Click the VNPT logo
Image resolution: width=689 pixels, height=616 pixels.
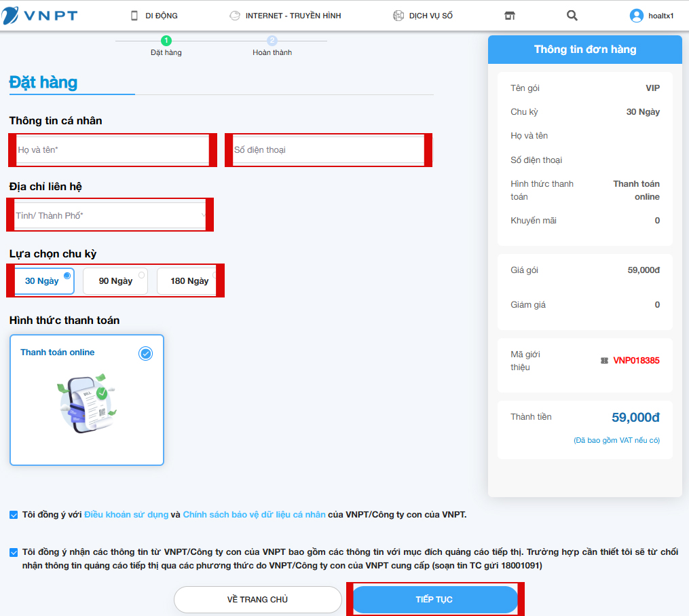[x=39, y=16]
